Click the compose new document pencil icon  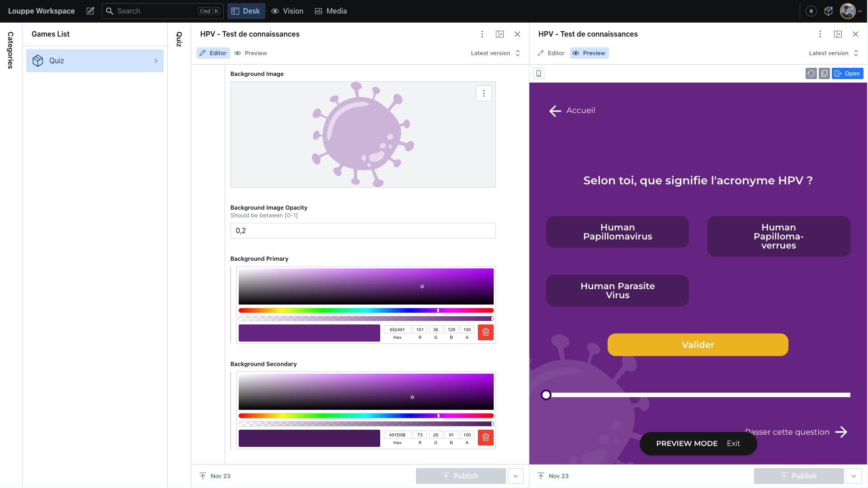(x=90, y=11)
